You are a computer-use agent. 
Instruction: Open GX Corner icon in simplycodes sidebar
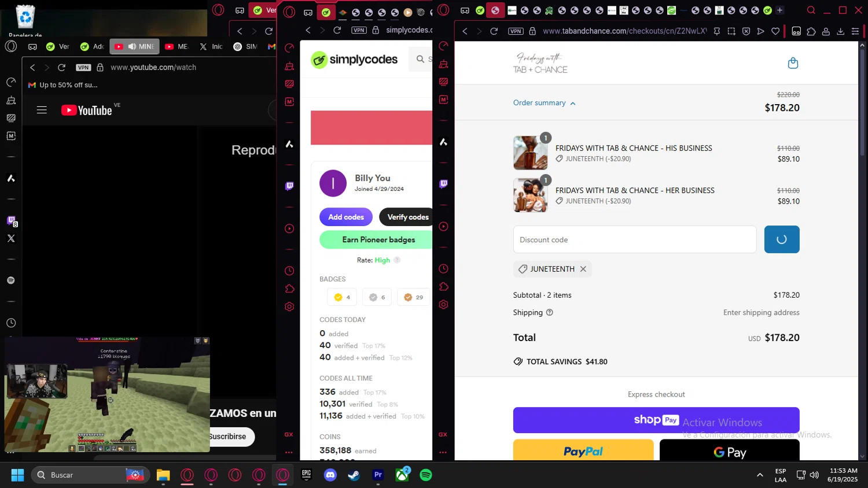(x=289, y=434)
